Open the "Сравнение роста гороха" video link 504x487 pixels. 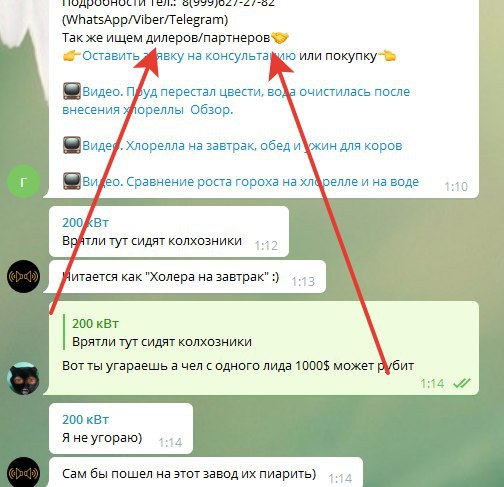click(x=250, y=182)
